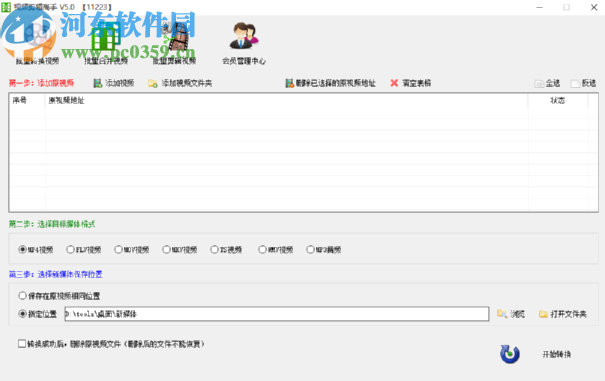The width and height of the screenshot is (605, 381).
Task: Open the 批量合并视频 batch merge tool
Action: (106, 43)
